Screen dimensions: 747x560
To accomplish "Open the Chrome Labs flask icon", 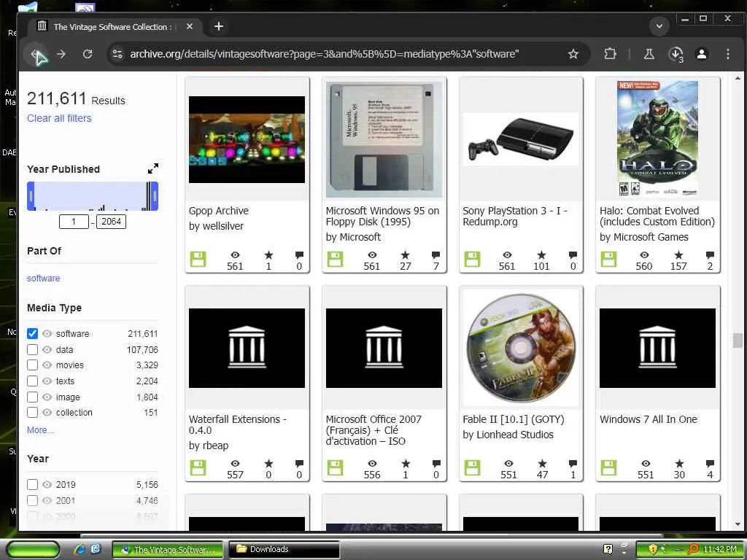I will [649, 54].
